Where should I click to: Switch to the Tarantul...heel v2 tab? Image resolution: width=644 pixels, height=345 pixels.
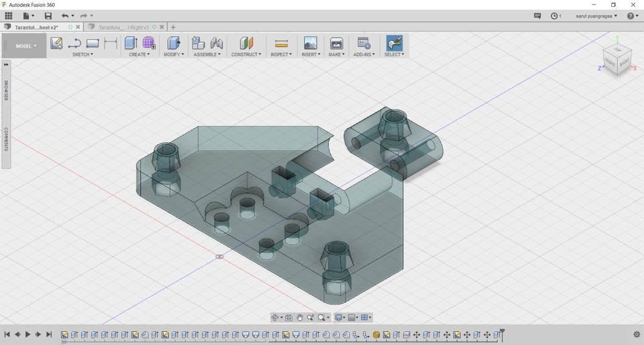[x=36, y=27]
